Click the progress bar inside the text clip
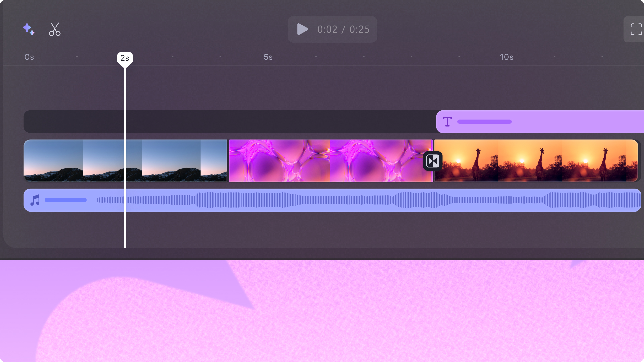The image size is (644, 362). (484, 122)
